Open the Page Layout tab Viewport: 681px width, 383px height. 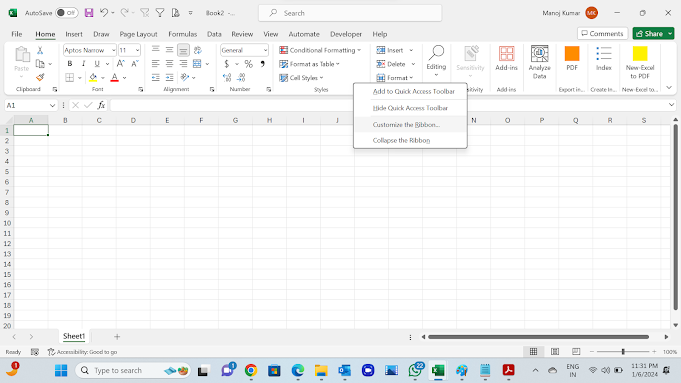coord(138,34)
